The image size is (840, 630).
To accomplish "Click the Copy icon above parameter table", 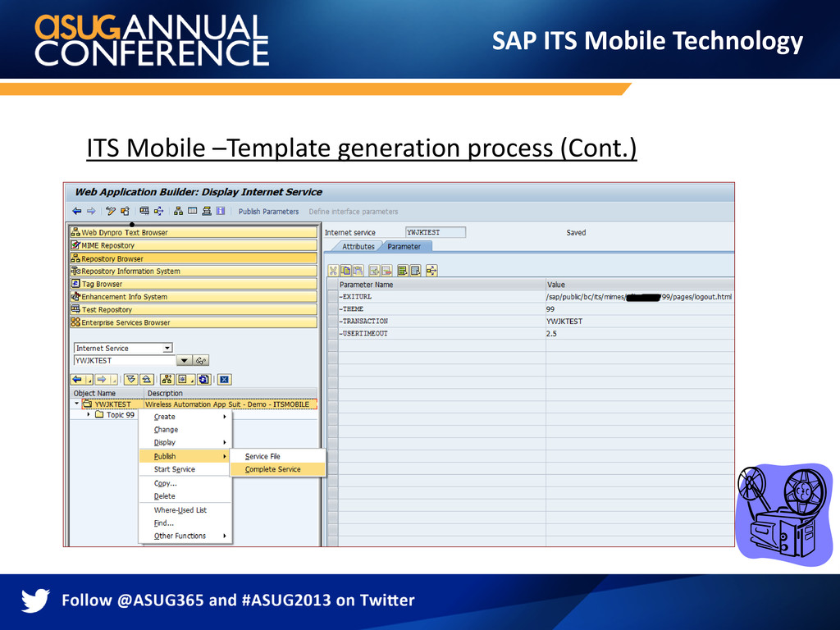I will 345,271.
